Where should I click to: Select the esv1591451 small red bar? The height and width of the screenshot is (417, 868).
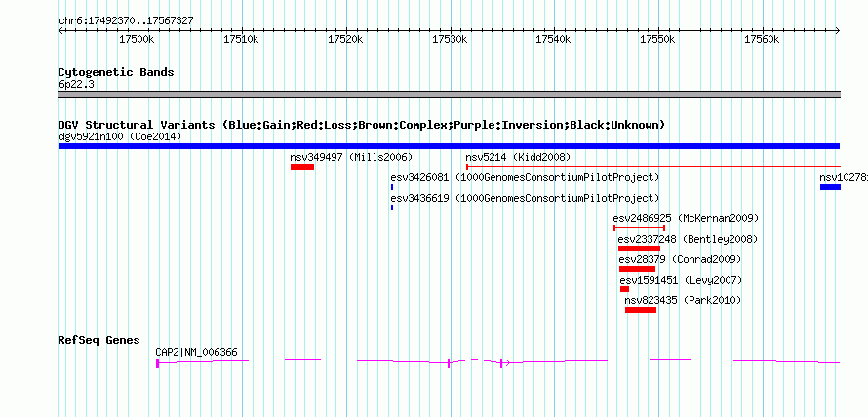(x=624, y=289)
